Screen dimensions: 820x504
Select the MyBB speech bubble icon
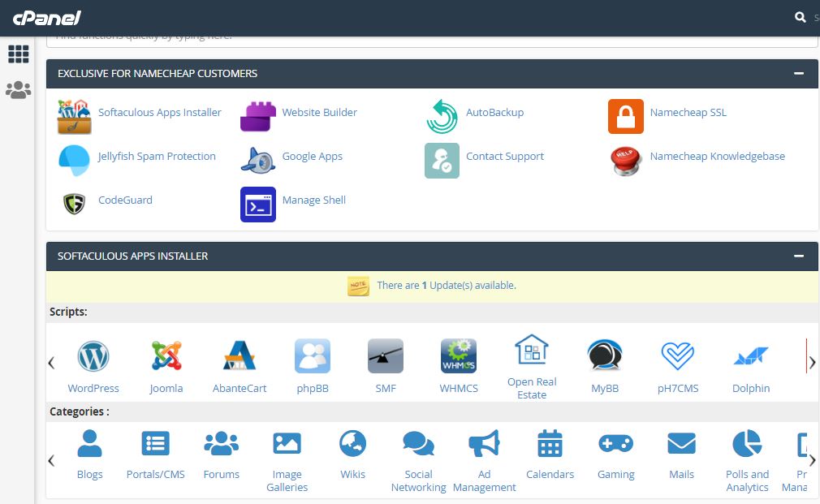[605, 355]
